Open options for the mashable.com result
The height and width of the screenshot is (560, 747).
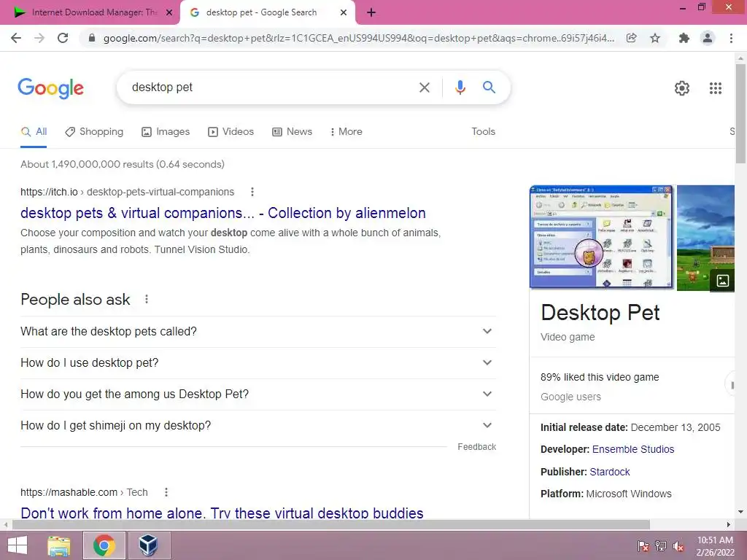(x=166, y=492)
